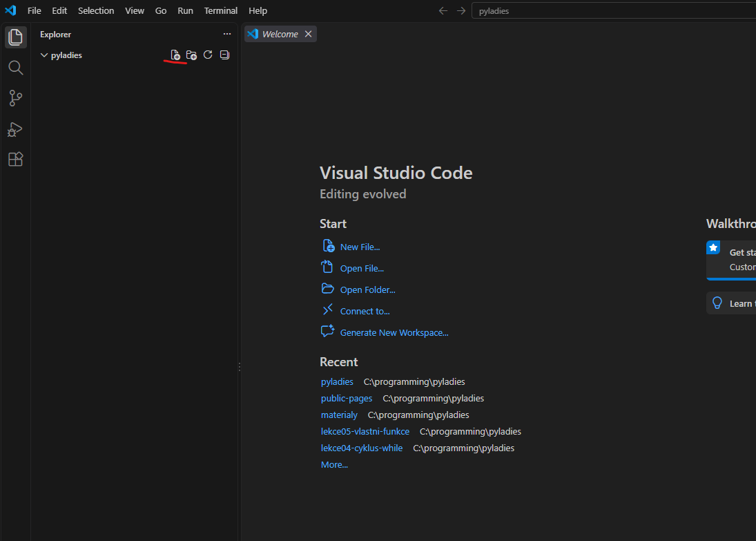This screenshot has width=756, height=541.
Task: Click the Explorer panel title
Action: click(55, 35)
